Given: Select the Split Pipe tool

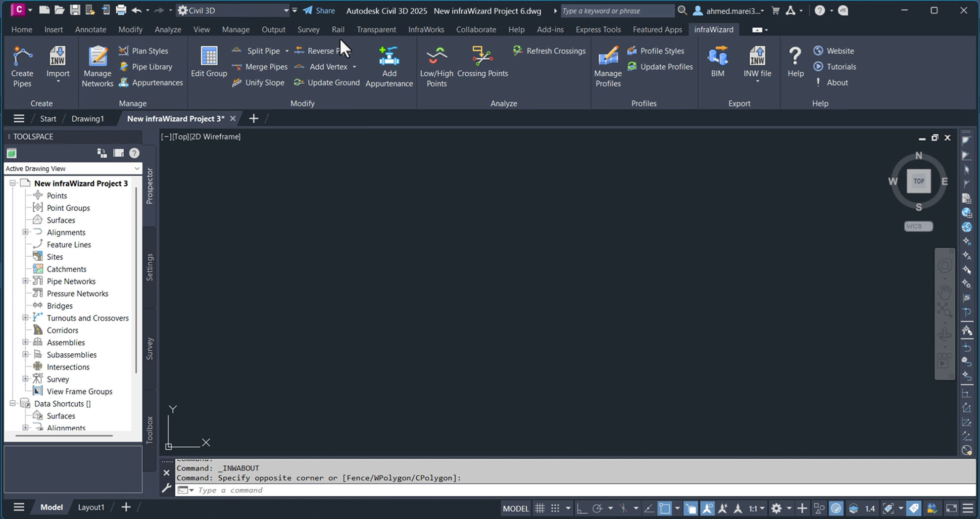Looking at the screenshot, I should click(x=256, y=50).
